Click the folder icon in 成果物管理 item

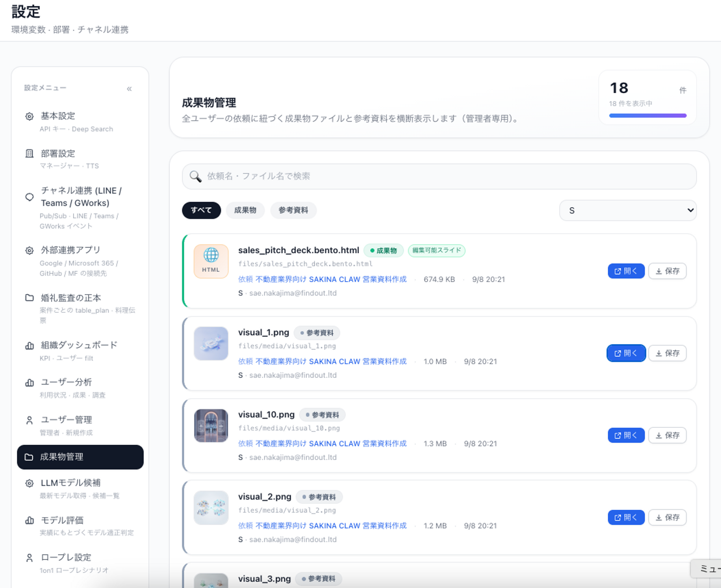click(x=29, y=457)
